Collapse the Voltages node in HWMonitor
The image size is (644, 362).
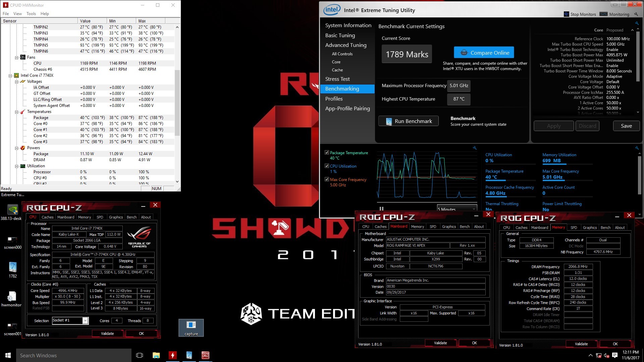point(16,81)
